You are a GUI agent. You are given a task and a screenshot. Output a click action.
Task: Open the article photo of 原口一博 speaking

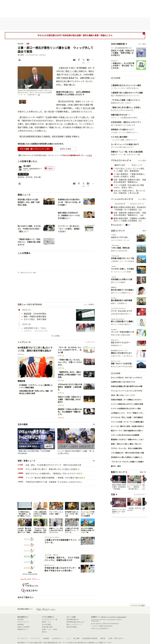coord(35,77)
